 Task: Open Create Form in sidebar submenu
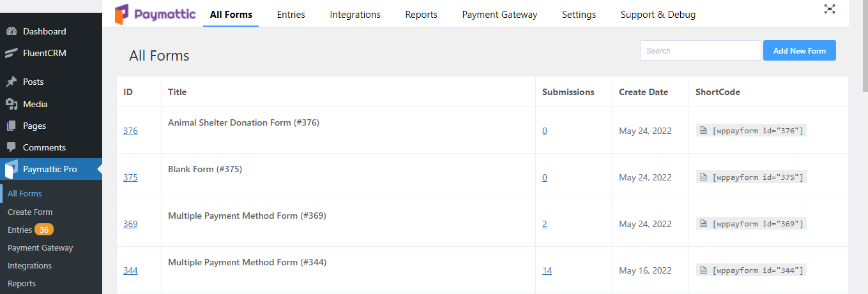click(x=30, y=212)
